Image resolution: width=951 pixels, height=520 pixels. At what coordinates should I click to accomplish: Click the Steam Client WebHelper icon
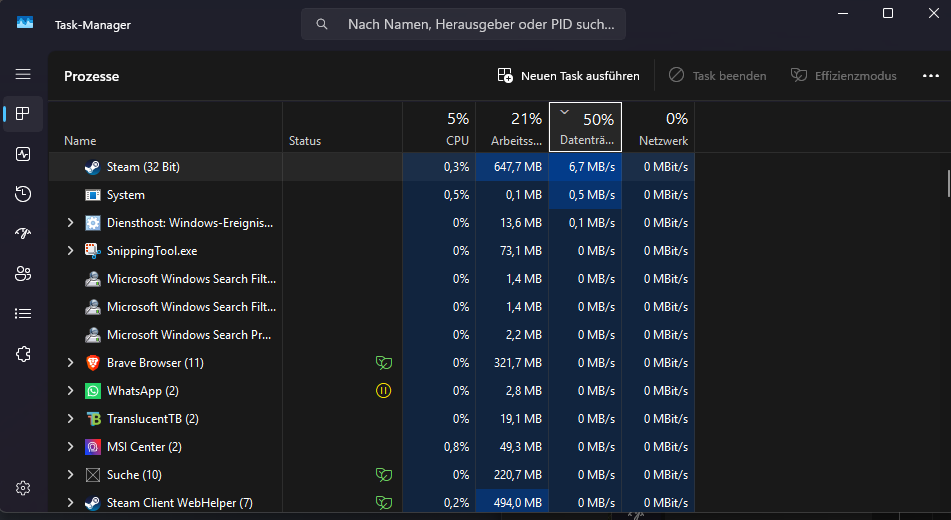coord(93,503)
